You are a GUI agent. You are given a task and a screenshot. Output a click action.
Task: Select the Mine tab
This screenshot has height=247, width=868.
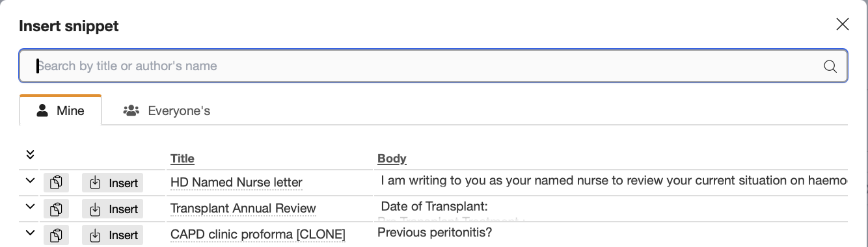pos(61,110)
